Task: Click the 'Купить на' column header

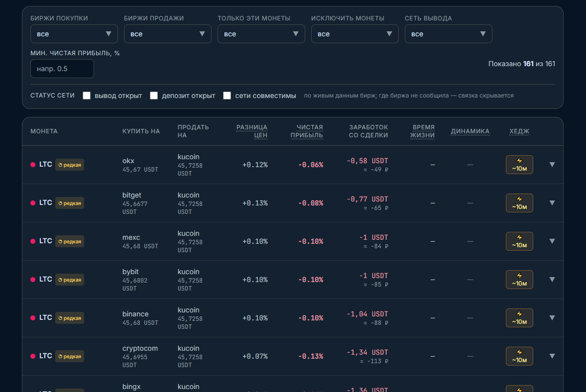Action: tap(141, 131)
